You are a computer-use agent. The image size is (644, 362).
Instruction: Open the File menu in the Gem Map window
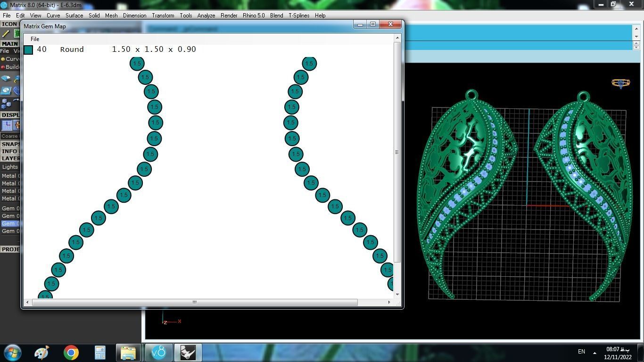[x=35, y=39]
